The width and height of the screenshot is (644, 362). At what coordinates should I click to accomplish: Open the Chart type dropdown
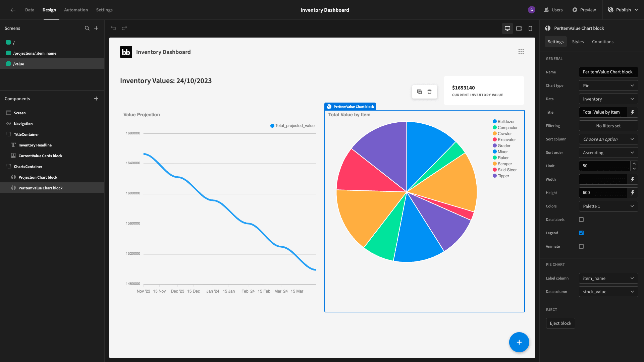point(608,85)
